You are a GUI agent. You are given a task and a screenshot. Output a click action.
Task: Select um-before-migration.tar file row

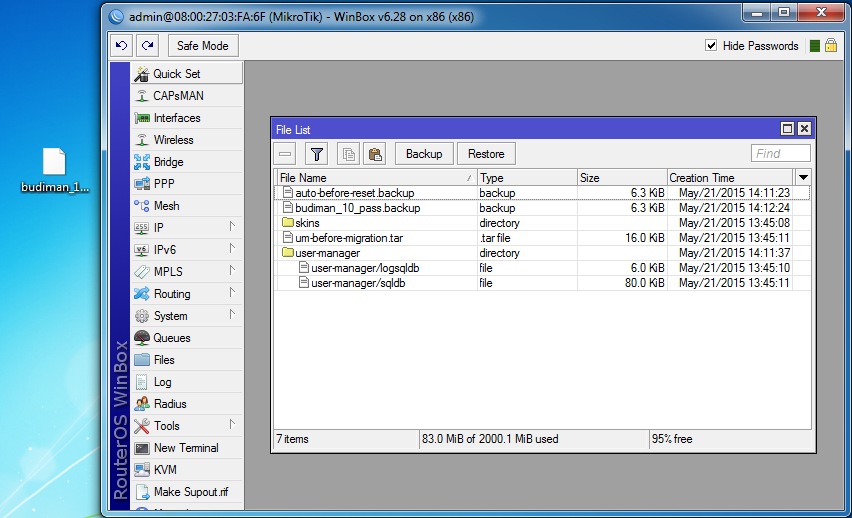(x=542, y=238)
